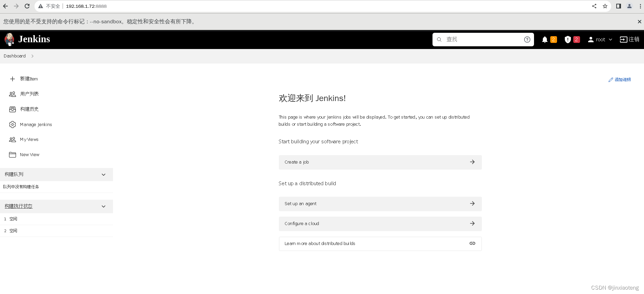Click the Dashboard breadcrumb
Image resolution: width=644 pixels, height=294 pixels.
pos(15,56)
